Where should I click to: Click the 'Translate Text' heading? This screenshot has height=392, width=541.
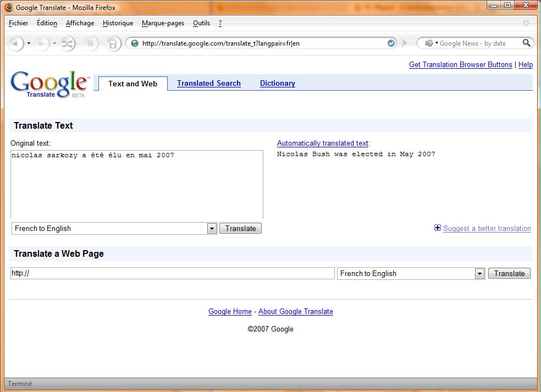(43, 125)
